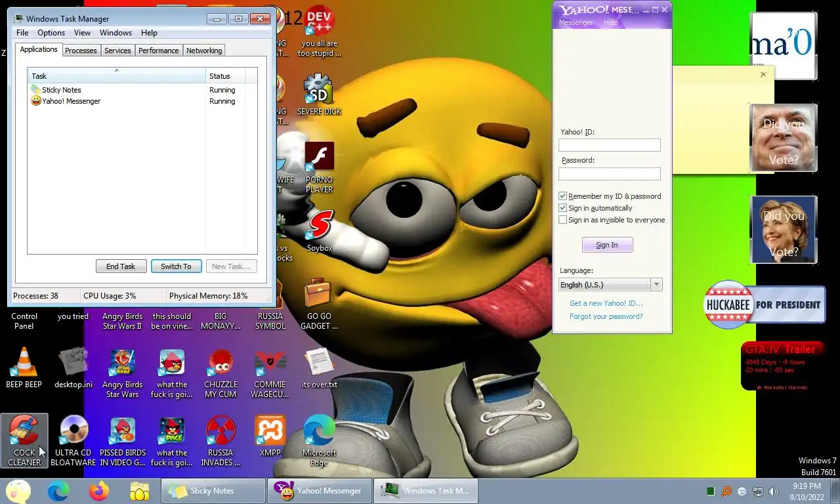Click the network tray icon
The image size is (840, 504).
758,491
